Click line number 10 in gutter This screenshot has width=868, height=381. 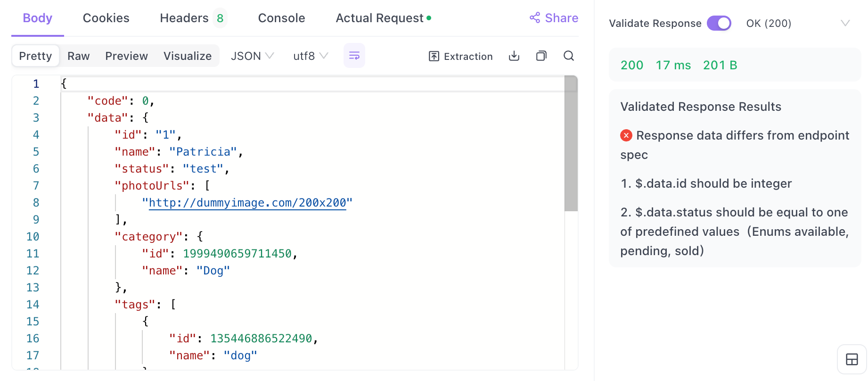33,237
